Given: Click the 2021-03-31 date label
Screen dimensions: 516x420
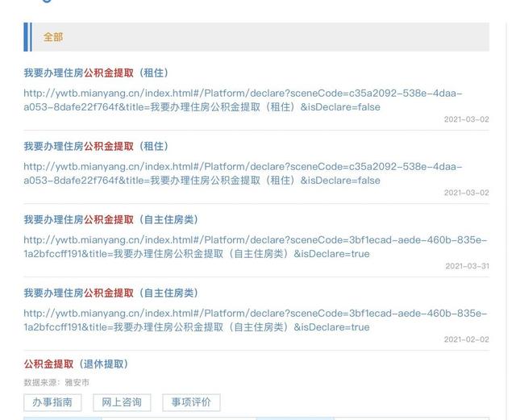Looking at the screenshot, I should pos(468,266).
